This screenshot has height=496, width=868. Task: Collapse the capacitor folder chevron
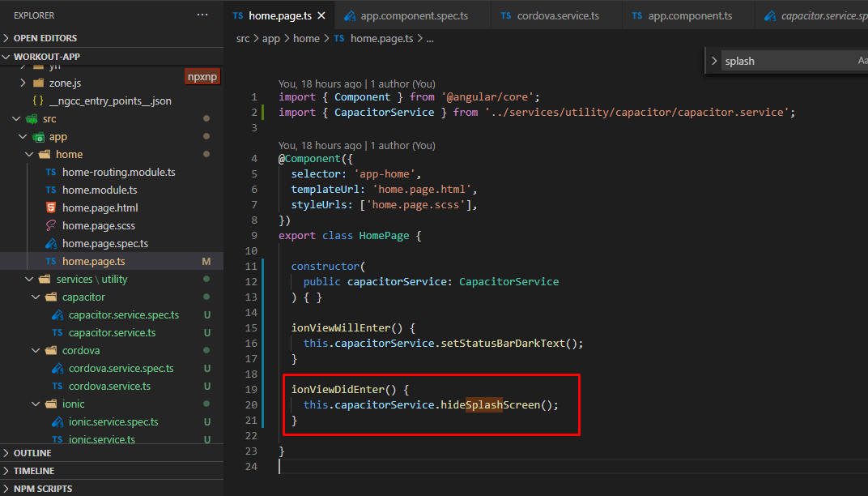tap(36, 297)
